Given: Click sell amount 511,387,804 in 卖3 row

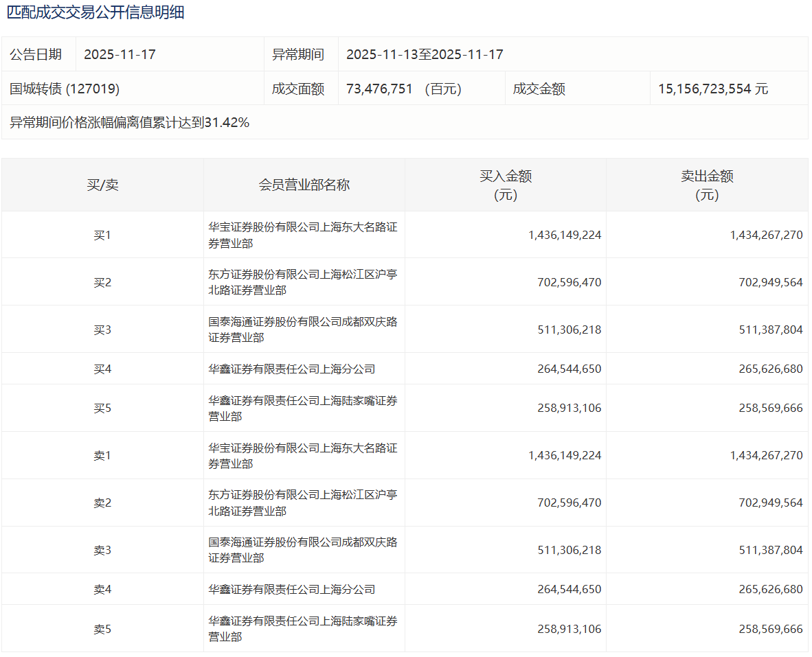Looking at the screenshot, I should coord(771,551).
